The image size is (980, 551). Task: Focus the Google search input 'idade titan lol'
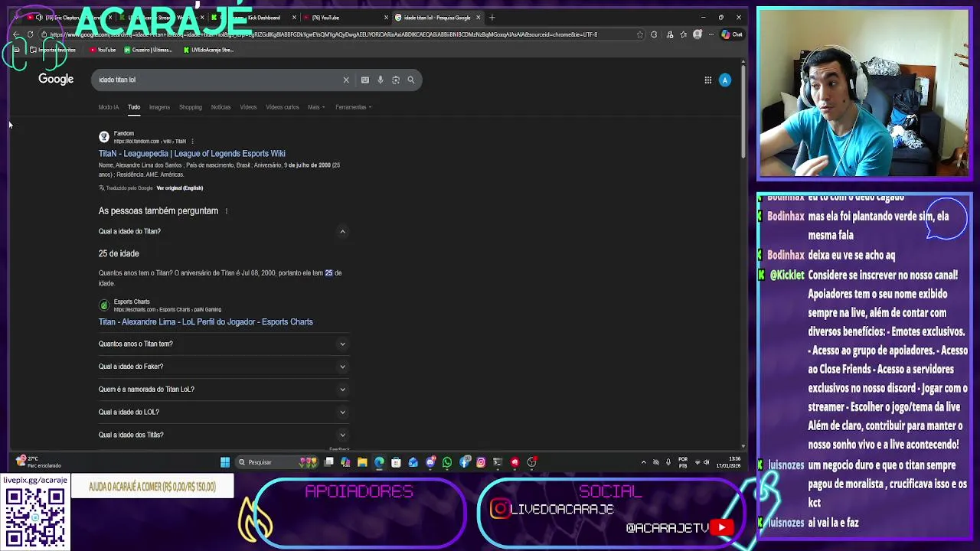pyautogui.click(x=218, y=80)
